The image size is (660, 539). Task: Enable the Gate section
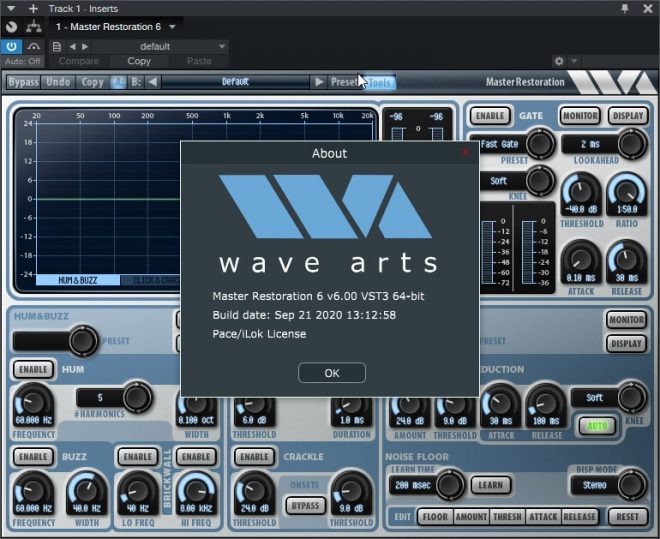tap(490, 116)
